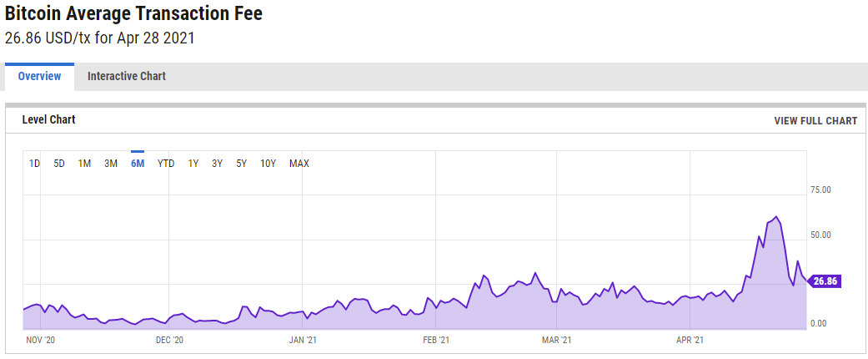Click the 26.86 current value label

(825, 281)
